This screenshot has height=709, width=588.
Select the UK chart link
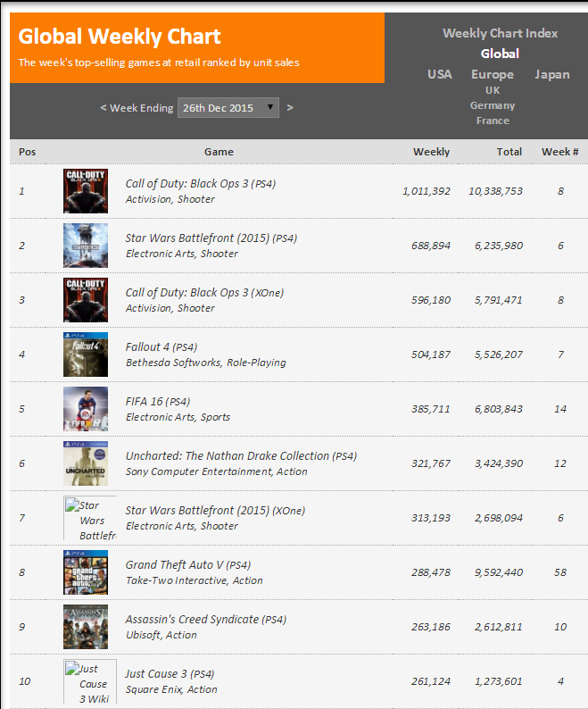click(x=493, y=90)
